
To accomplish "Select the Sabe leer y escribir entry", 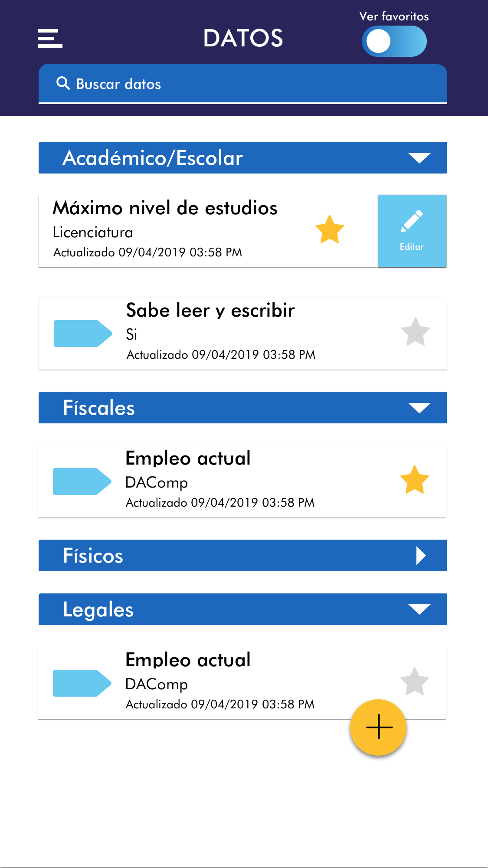I will pos(243,333).
